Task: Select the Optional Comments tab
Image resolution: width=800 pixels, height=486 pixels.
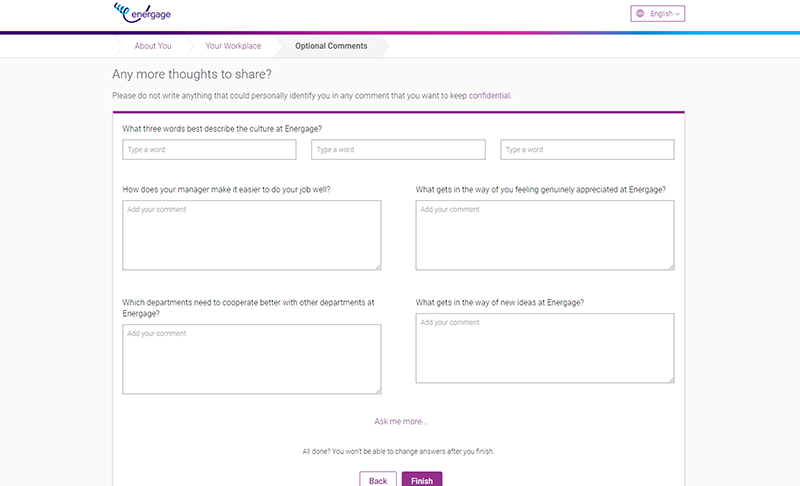Action: click(x=331, y=46)
